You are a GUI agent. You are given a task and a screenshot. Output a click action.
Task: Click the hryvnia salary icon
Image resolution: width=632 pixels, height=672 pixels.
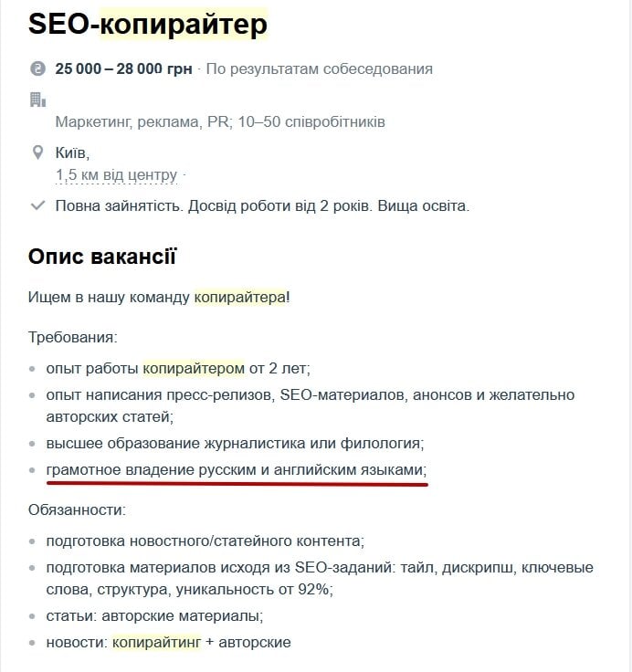pos(37,68)
